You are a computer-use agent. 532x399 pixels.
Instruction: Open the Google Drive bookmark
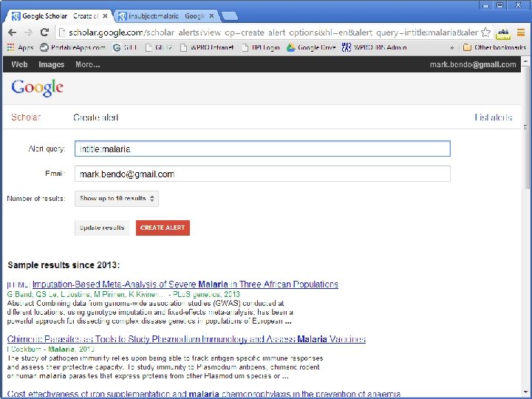click(311, 47)
